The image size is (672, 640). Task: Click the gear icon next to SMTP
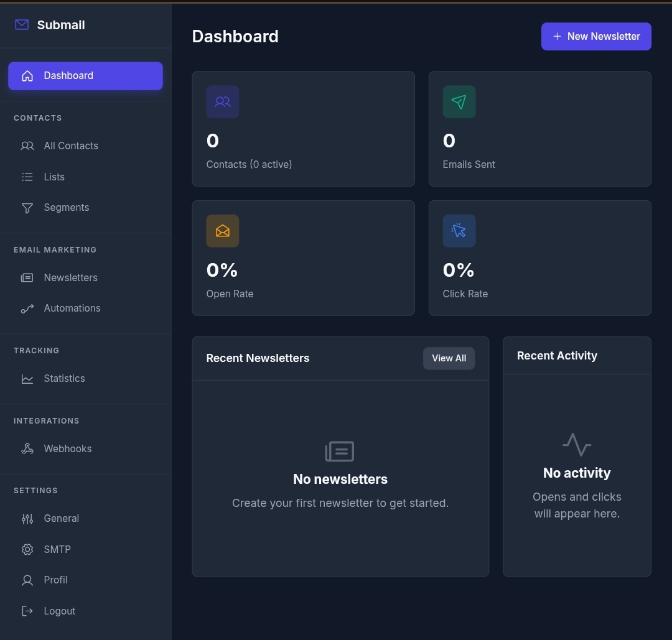[x=27, y=549]
